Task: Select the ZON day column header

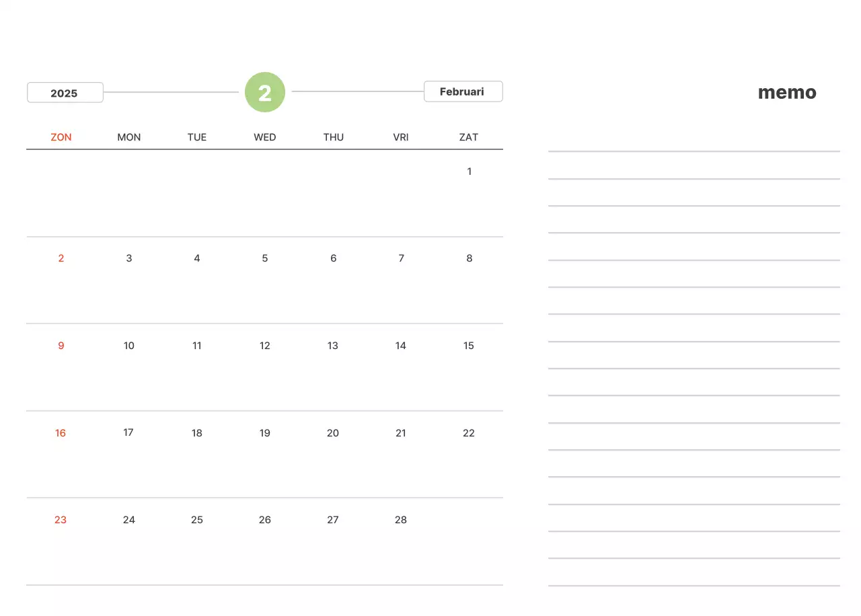Action: tap(61, 137)
